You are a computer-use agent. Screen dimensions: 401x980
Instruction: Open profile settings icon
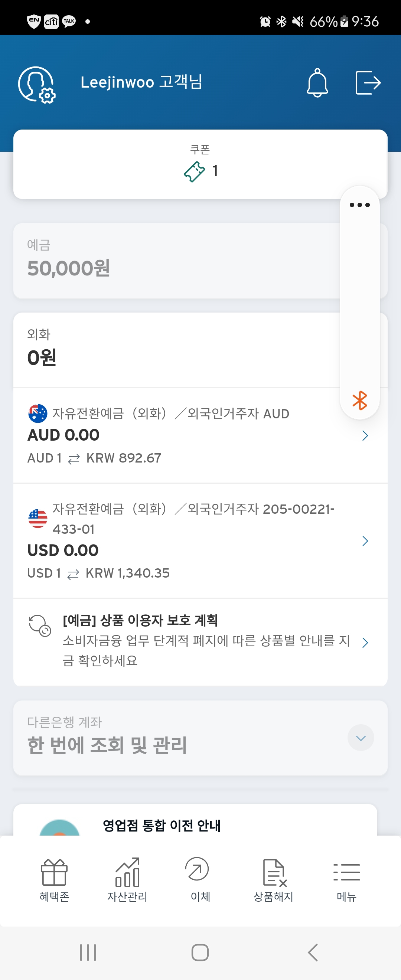click(36, 84)
